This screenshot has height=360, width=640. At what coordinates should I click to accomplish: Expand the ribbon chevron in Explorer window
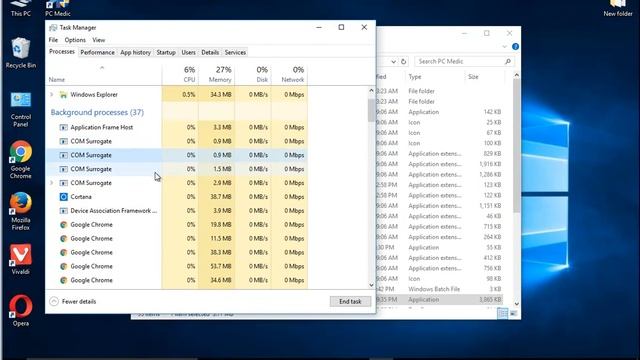coord(504,47)
